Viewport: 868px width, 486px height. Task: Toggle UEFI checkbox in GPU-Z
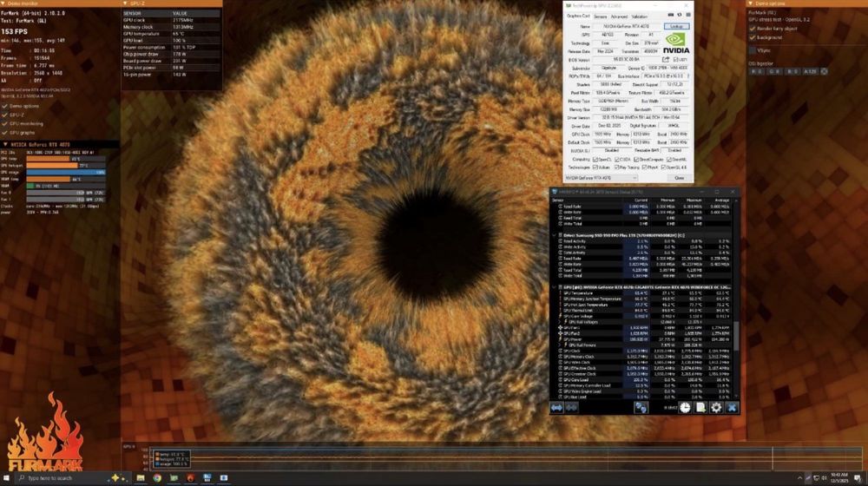(674, 59)
